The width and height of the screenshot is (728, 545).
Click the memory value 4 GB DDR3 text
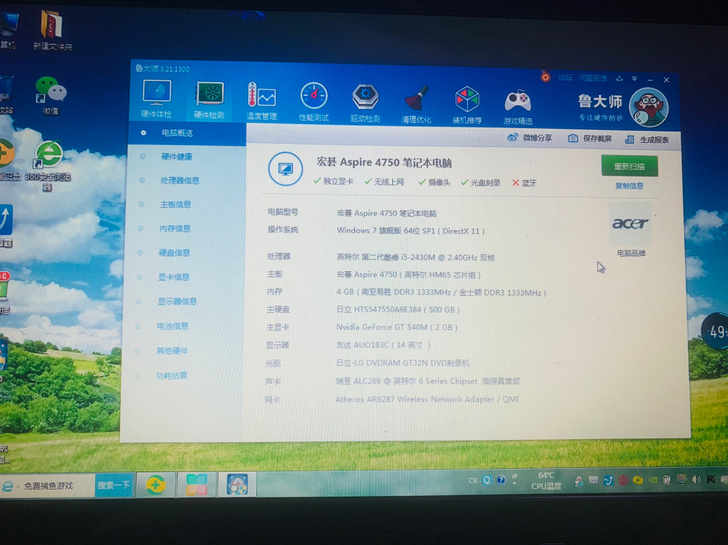point(441,292)
